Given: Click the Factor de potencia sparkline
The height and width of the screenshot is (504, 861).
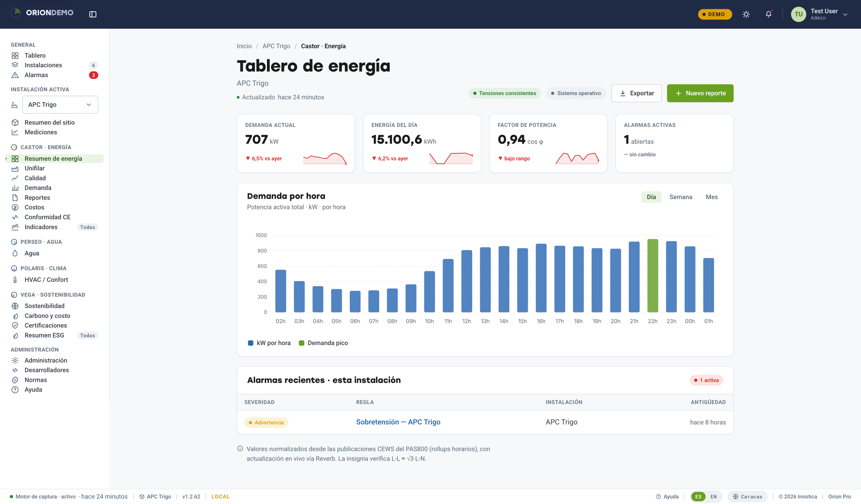Looking at the screenshot, I should coord(577,158).
